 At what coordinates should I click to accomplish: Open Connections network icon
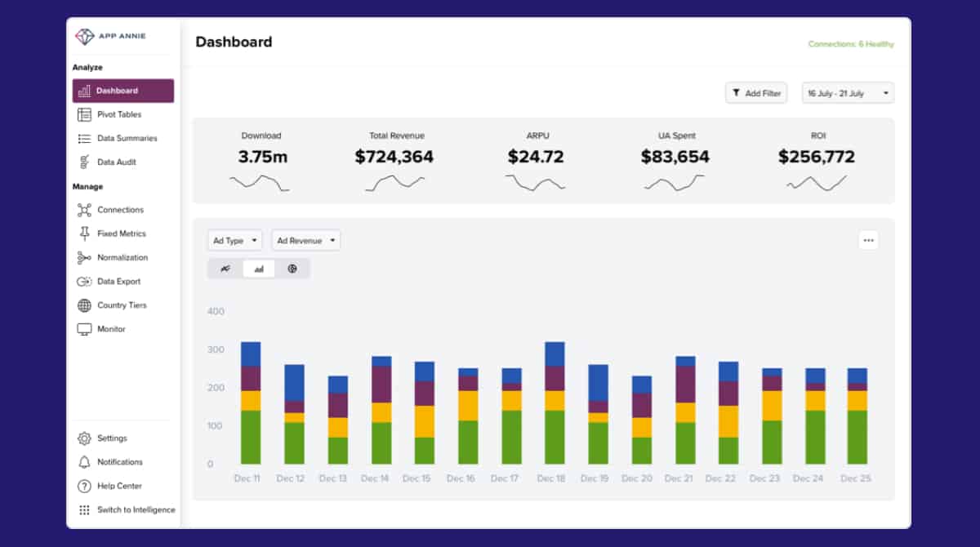point(84,210)
